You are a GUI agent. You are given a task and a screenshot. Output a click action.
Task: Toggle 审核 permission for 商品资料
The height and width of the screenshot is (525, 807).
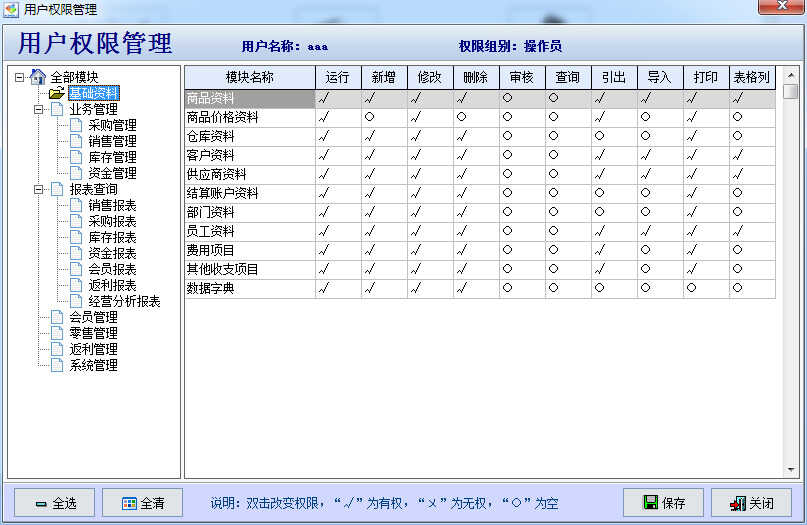[522, 98]
